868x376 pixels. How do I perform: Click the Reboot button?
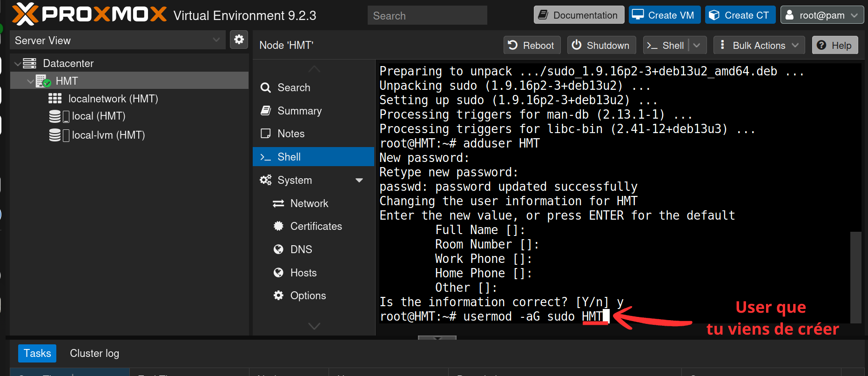pyautogui.click(x=532, y=45)
